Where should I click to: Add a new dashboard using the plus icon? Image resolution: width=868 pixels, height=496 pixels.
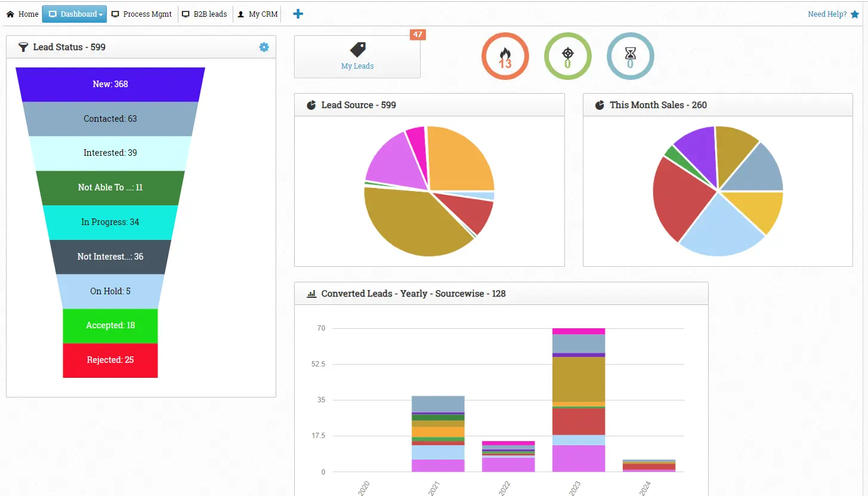pyautogui.click(x=297, y=13)
